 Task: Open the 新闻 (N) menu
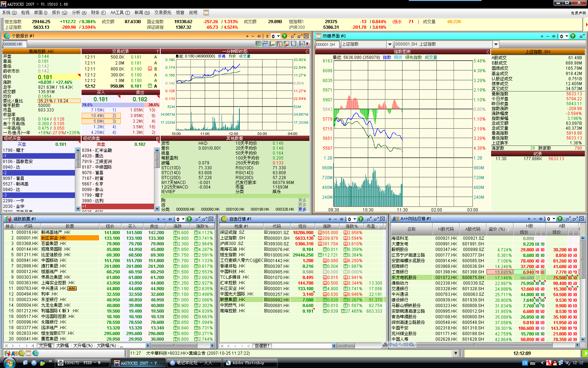pos(142,13)
